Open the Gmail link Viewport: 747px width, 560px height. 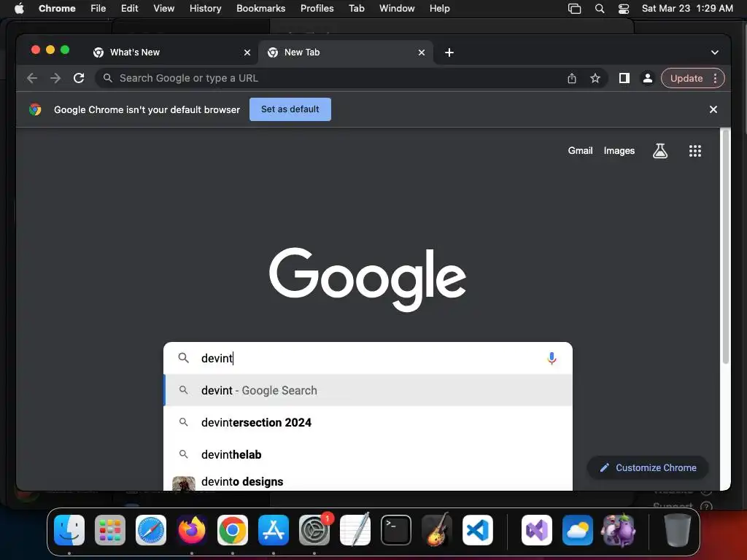[580, 151]
